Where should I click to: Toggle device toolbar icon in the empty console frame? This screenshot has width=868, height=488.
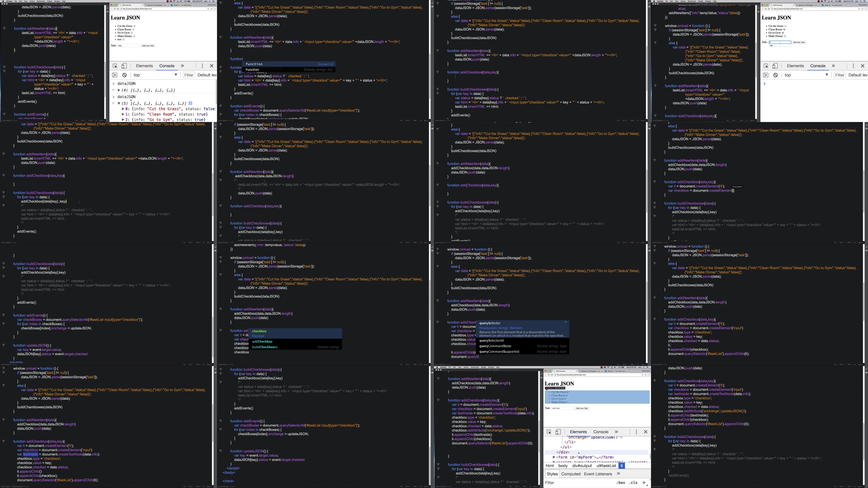(x=775, y=66)
